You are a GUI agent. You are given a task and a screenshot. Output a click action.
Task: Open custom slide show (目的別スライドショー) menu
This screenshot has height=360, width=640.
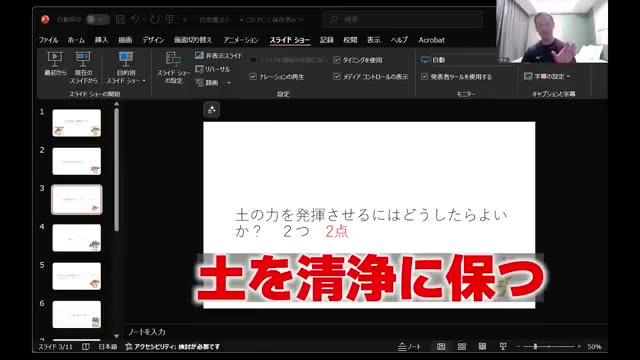[126, 67]
